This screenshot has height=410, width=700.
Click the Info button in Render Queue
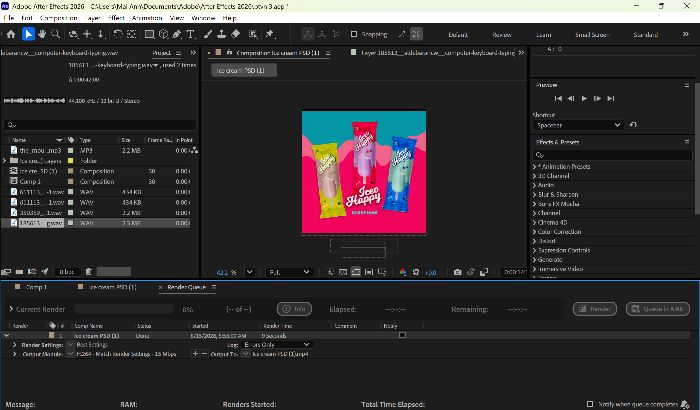coord(294,309)
